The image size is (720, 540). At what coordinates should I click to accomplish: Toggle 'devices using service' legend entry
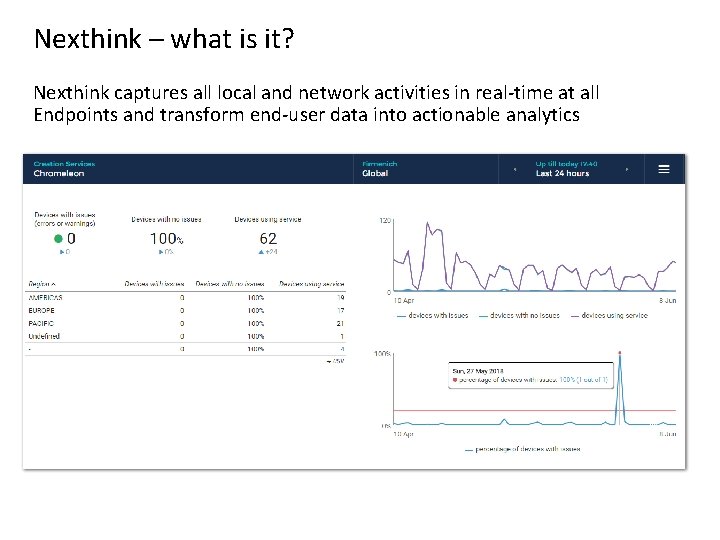click(x=609, y=315)
